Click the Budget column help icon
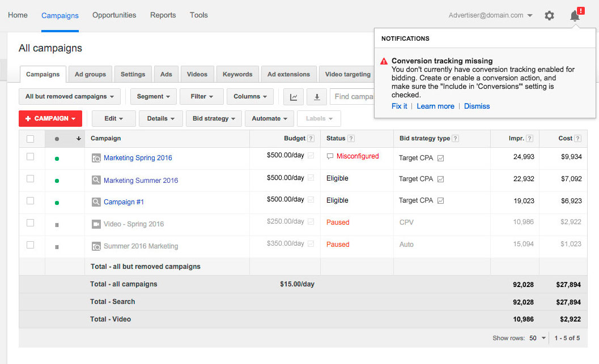 pyautogui.click(x=311, y=139)
